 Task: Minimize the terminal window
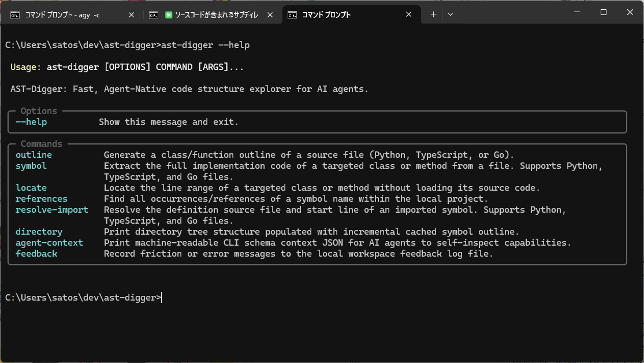pos(577,12)
